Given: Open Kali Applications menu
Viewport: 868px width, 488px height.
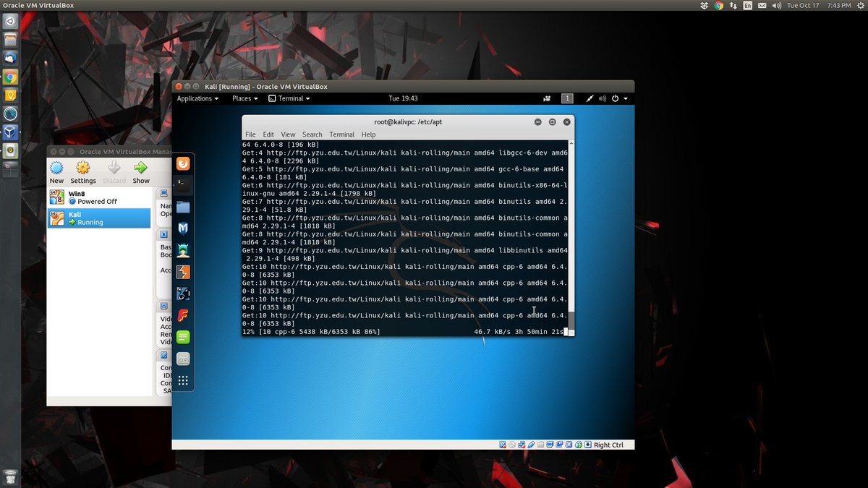Looking at the screenshot, I should [x=197, y=98].
